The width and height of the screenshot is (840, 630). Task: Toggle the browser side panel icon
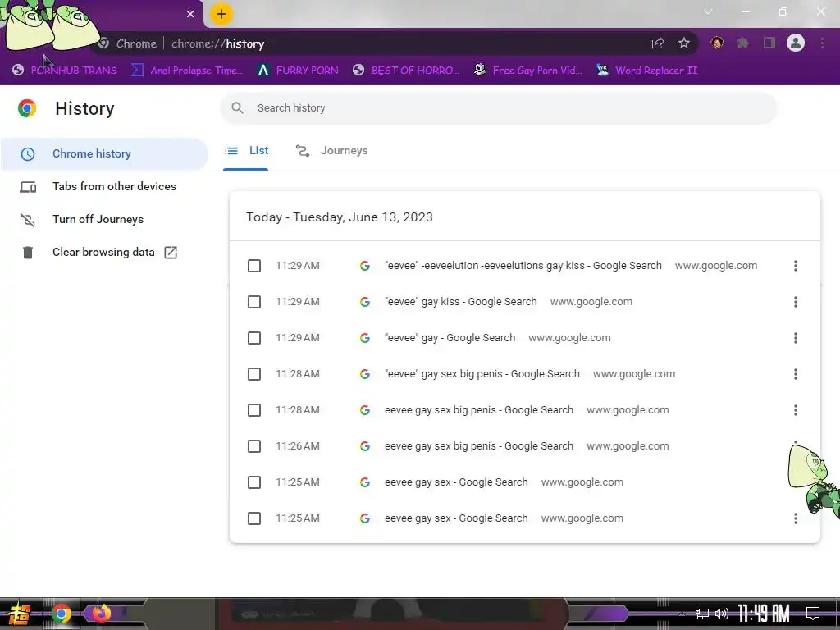click(769, 43)
